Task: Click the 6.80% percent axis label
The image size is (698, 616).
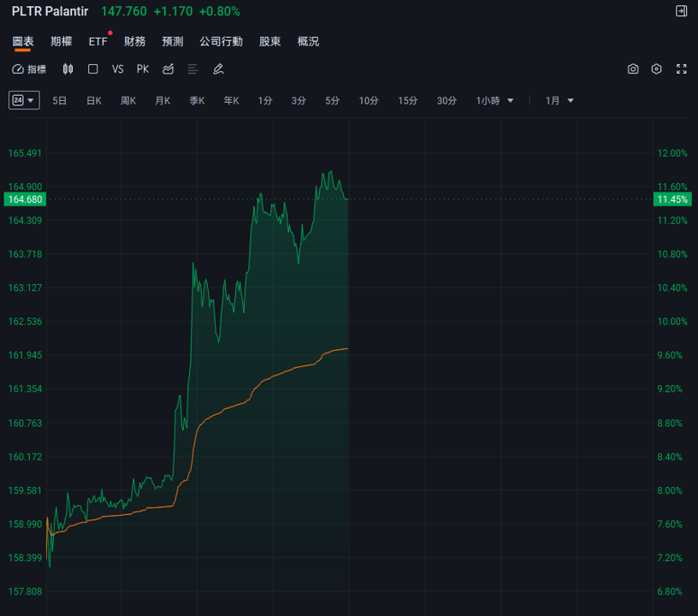Action: (x=670, y=591)
